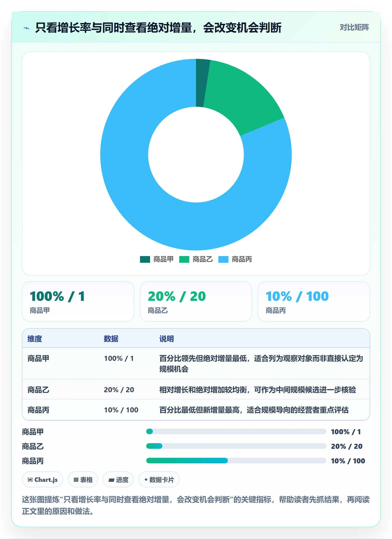Click description starting 百分比最低但新增量最高

click(x=254, y=410)
